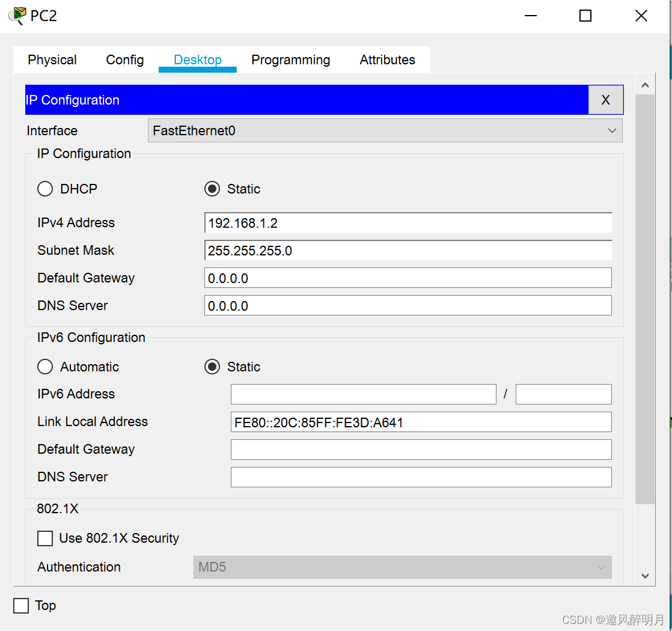Image resolution: width=672 pixels, height=631 pixels.
Task: Select Static under IP Configuration
Action: [x=212, y=189]
